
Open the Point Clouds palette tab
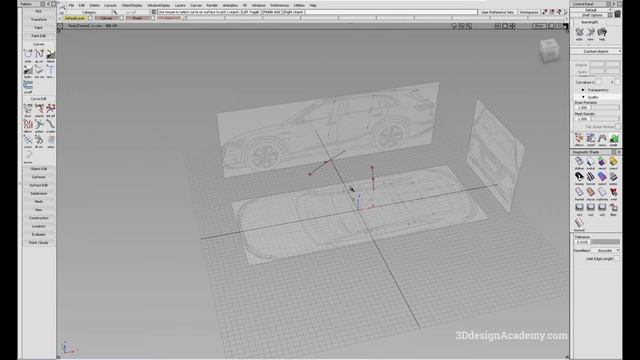pos(38,242)
